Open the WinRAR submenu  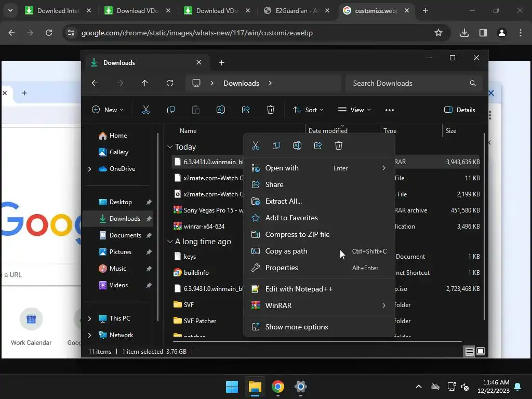coord(319,305)
